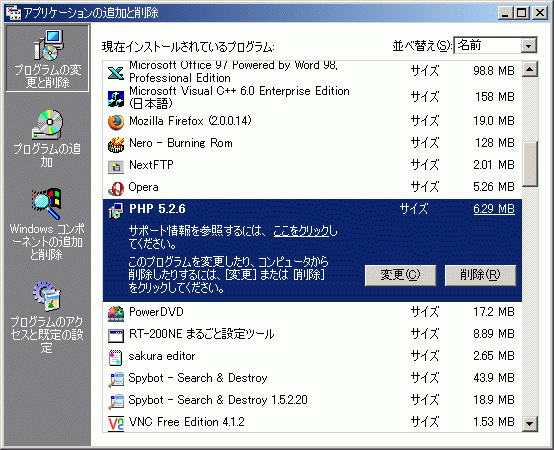Click the PowerDVD icon
The width and height of the screenshot is (554, 450).
pyautogui.click(x=116, y=313)
